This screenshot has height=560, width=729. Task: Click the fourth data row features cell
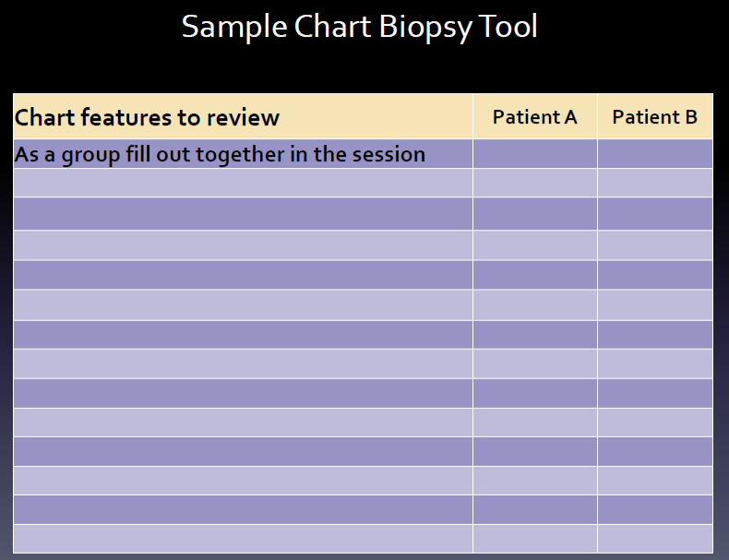(x=244, y=244)
